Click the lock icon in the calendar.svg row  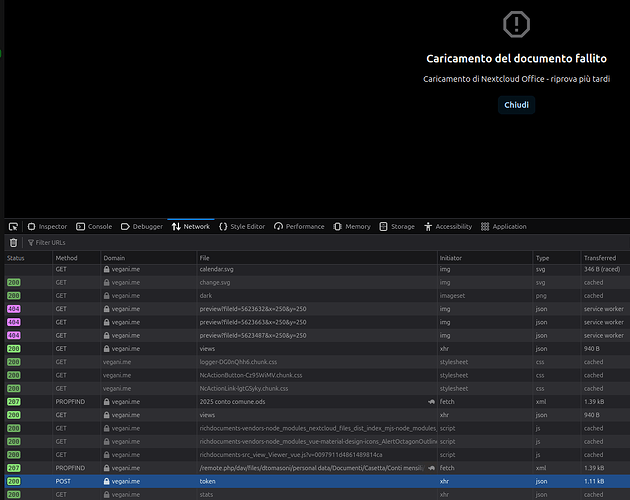coord(106,269)
